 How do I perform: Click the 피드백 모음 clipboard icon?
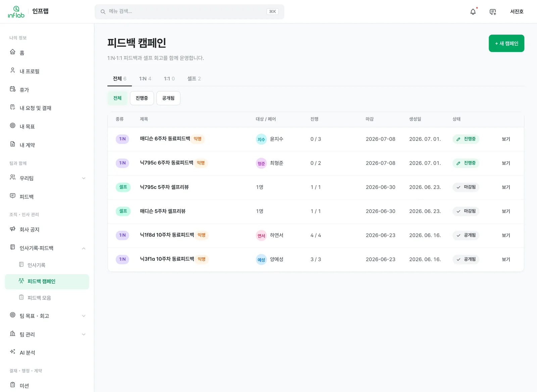coord(21,297)
